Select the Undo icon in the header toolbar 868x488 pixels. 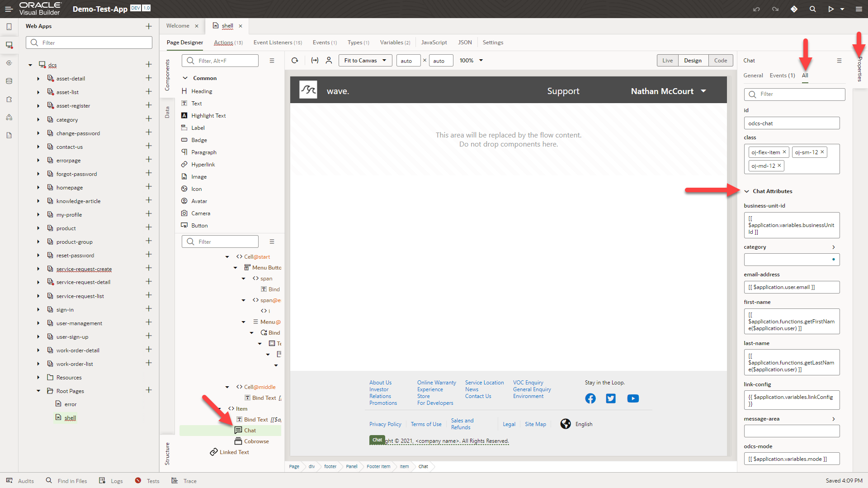(756, 9)
